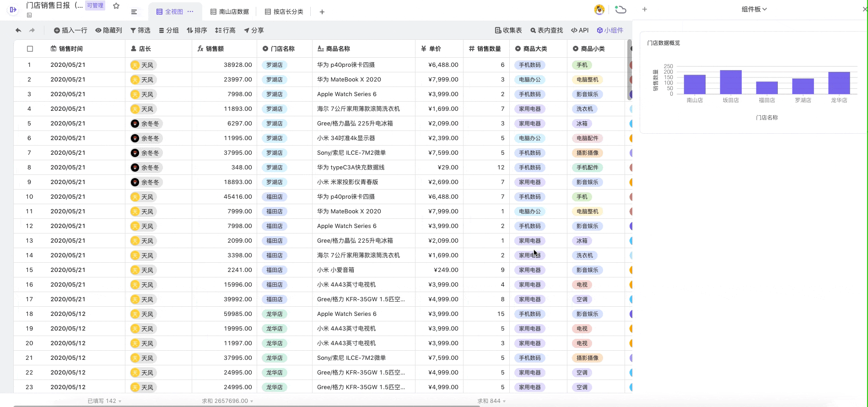This screenshot has height=407, width=868.
Task: Open the 已填写 142 statistics dropdown
Action: [104, 401]
